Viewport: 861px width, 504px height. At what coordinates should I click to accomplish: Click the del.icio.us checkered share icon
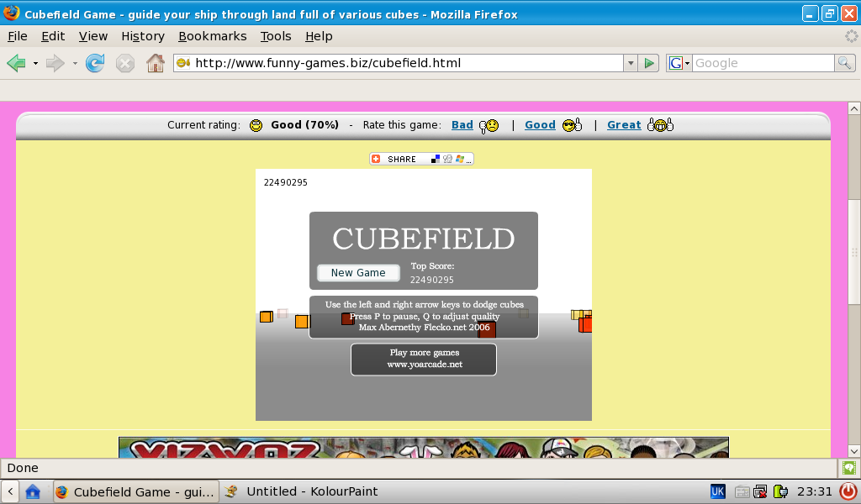(x=435, y=159)
